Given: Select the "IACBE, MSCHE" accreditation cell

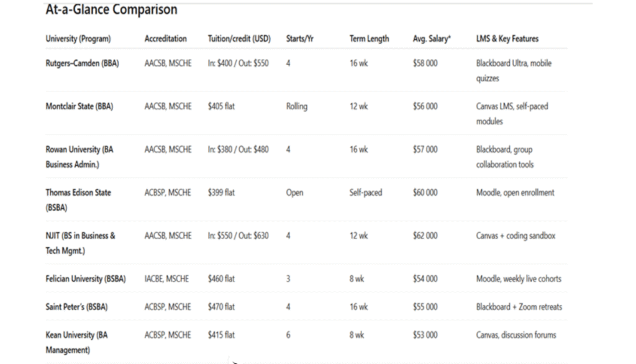Looking at the screenshot, I should (166, 279).
